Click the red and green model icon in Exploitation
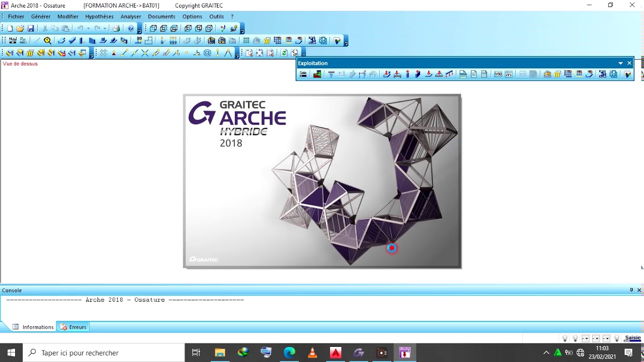Image resolution: width=644 pixels, height=362 pixels. 317,74
